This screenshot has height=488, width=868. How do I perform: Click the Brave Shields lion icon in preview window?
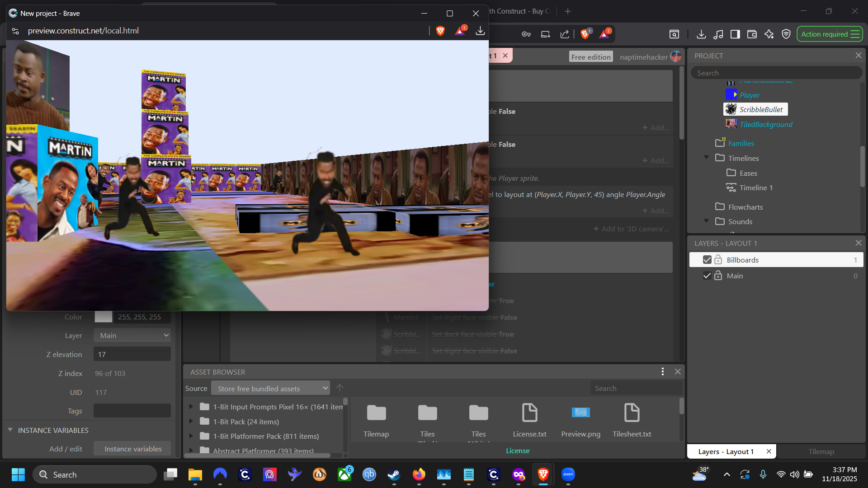[x=440, y=31]
